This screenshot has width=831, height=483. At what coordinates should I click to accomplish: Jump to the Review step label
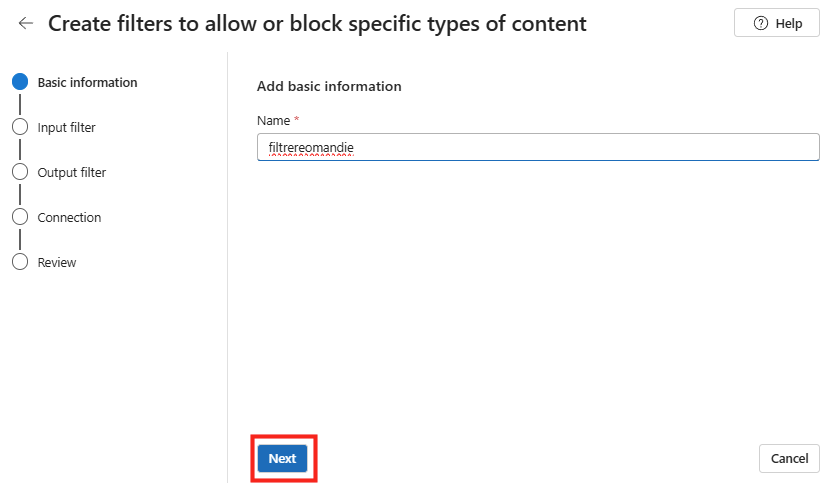coord(57,263)
